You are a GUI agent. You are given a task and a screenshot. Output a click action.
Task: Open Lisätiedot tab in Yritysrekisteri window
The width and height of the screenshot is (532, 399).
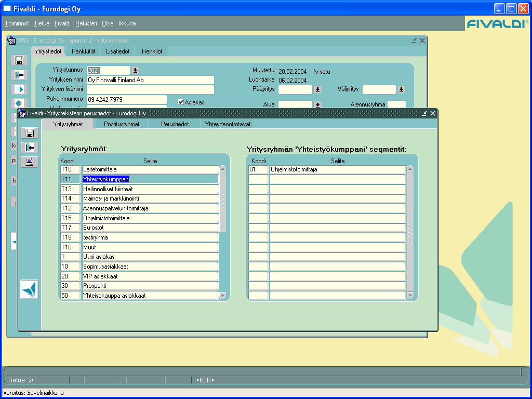tap(118, 51)
